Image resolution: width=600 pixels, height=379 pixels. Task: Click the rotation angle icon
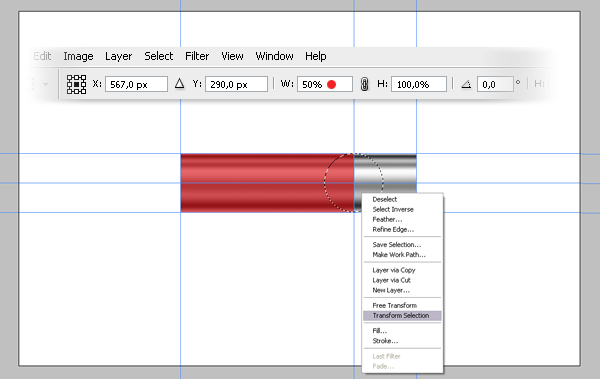(x=466, y=84)
